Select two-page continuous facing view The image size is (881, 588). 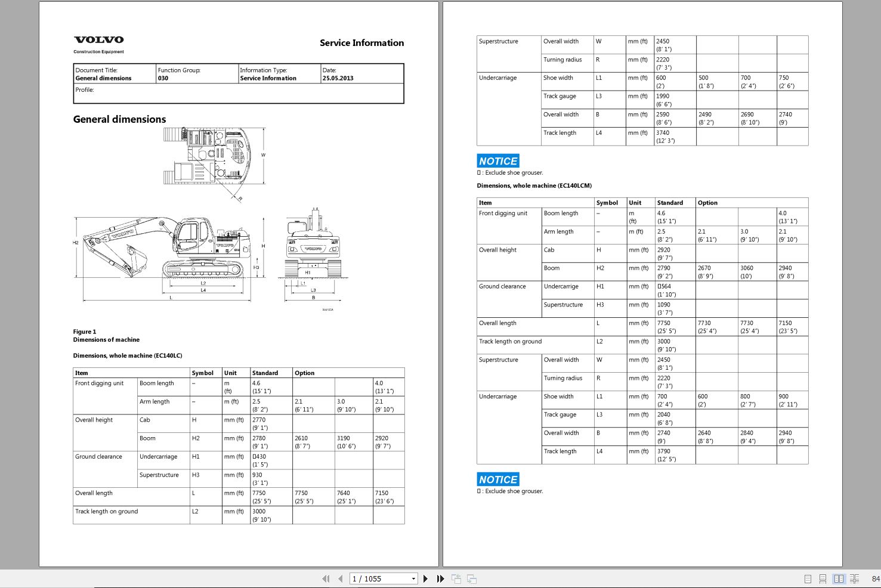[x=855, y=578]
